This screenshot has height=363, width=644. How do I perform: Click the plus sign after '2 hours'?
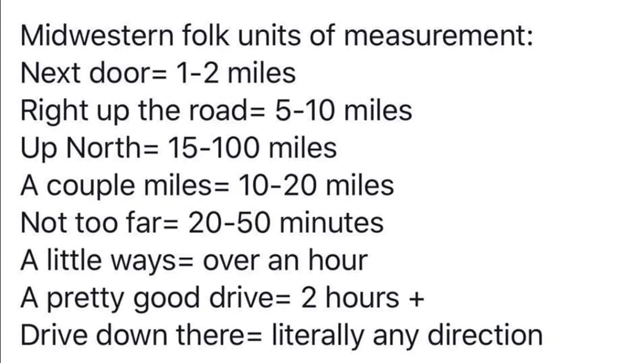(415, 299)
